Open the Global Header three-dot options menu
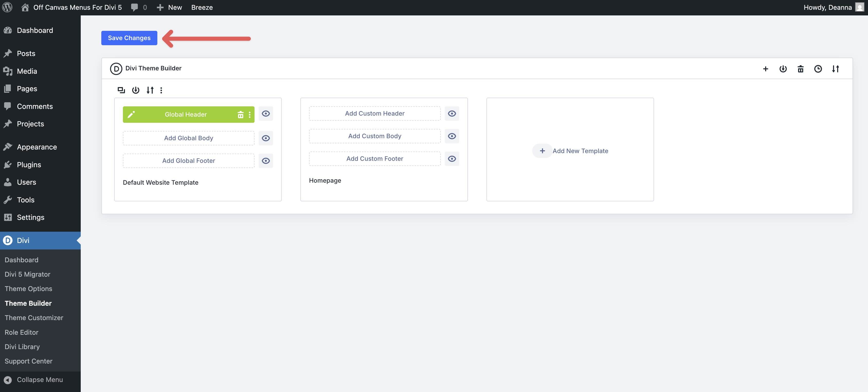868x392 pixels. (249, 114)
